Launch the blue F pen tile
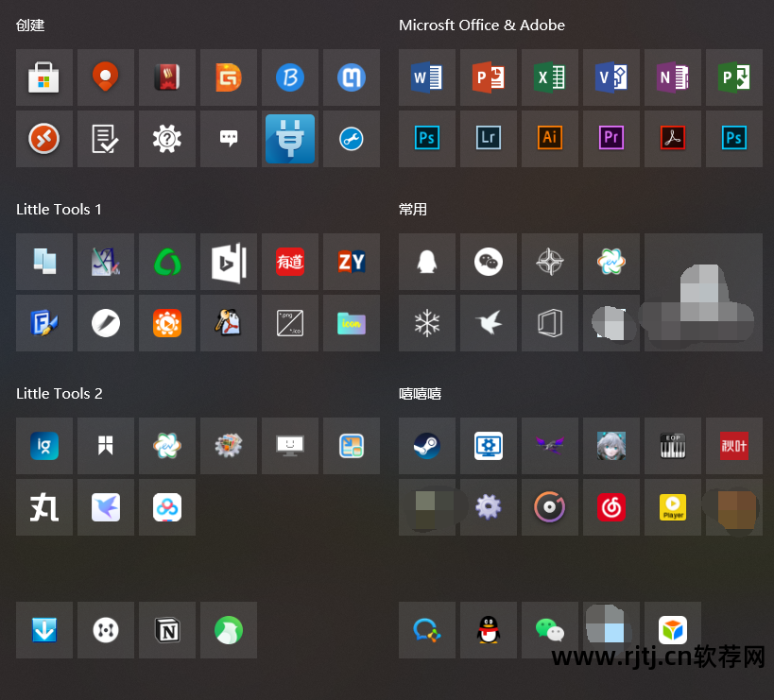This screenshot has width=774, height=700. coord(43,323)
